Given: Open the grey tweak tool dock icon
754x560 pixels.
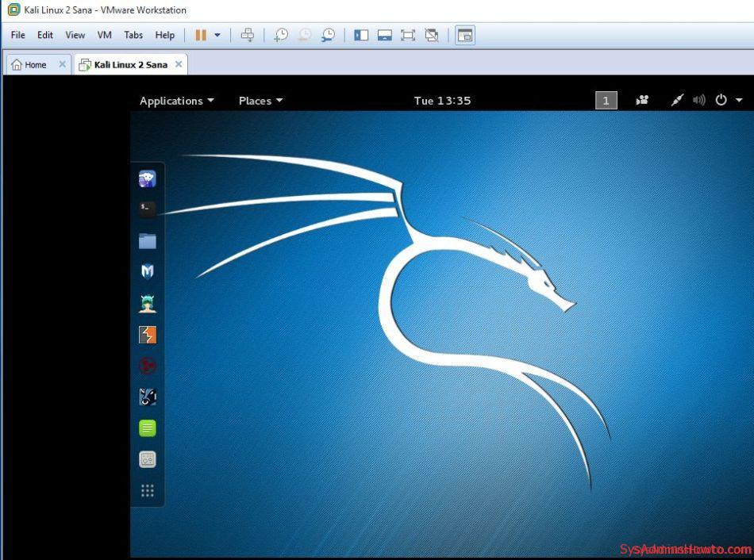Looking at the screenshot, I should [x=147, y=459].
